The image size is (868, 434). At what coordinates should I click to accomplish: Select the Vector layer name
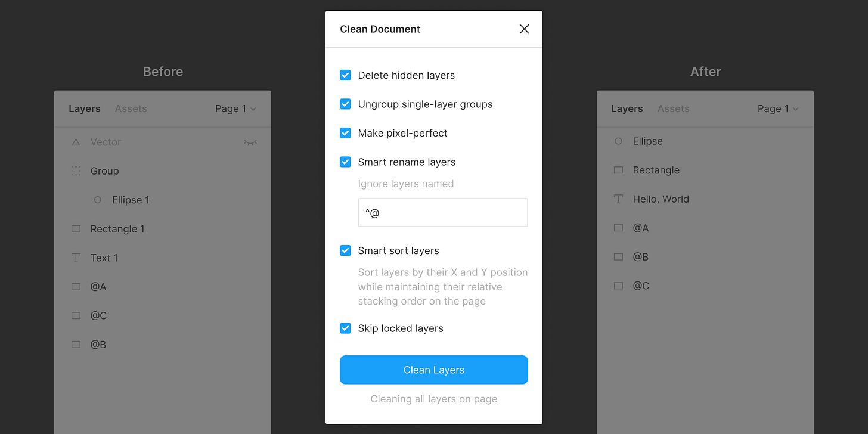pos(106,142)
